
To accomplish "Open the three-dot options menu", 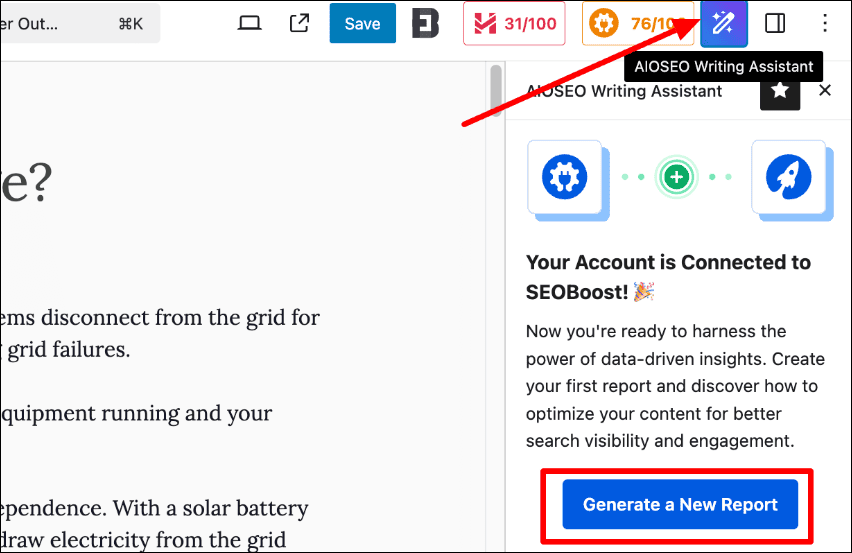I will click(x=825, y=23).
